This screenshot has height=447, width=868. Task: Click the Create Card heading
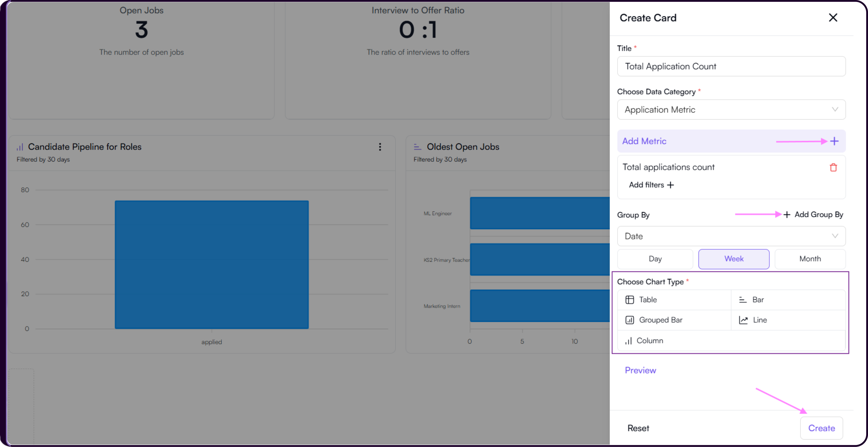pos(648,18)
